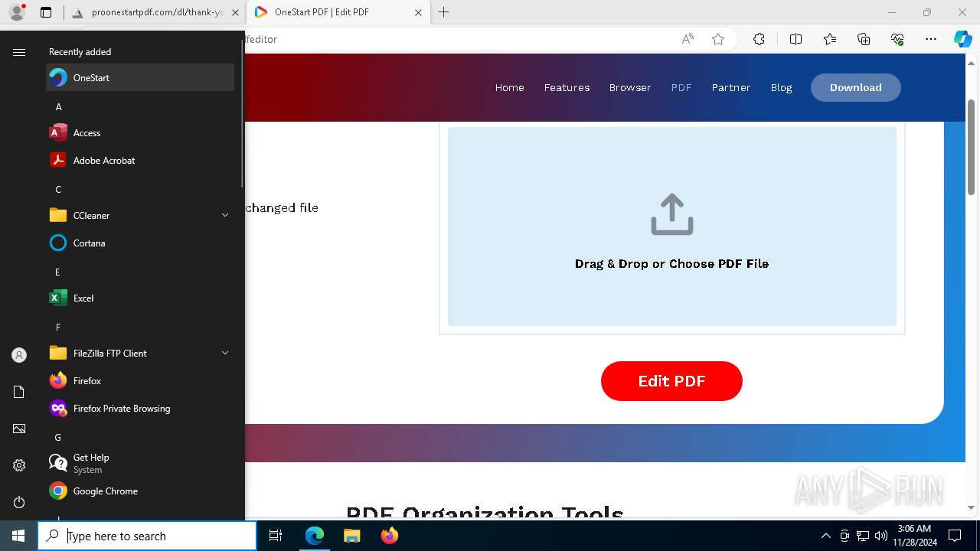Screen dimensions: 980x551
Task: Open Blog nav link
Action: coord(781,87)
